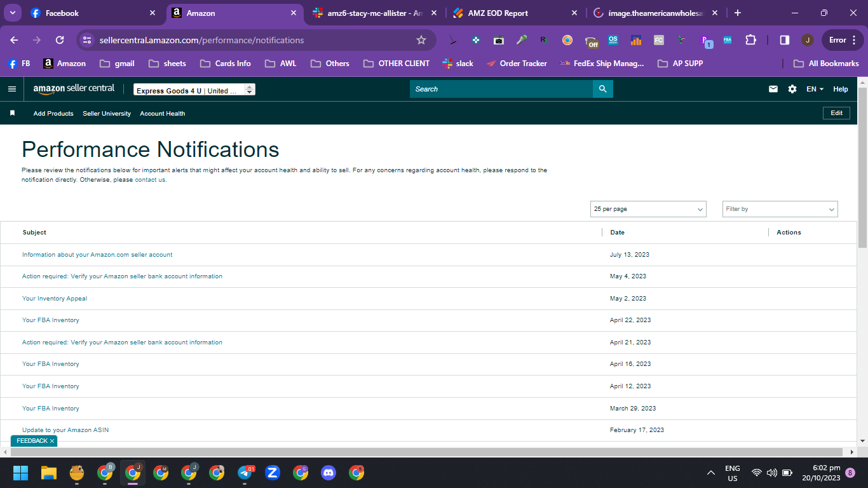Open the 25 per page dropdown
The height and width of the screenshot is (488, 868).
coord(648,209)
